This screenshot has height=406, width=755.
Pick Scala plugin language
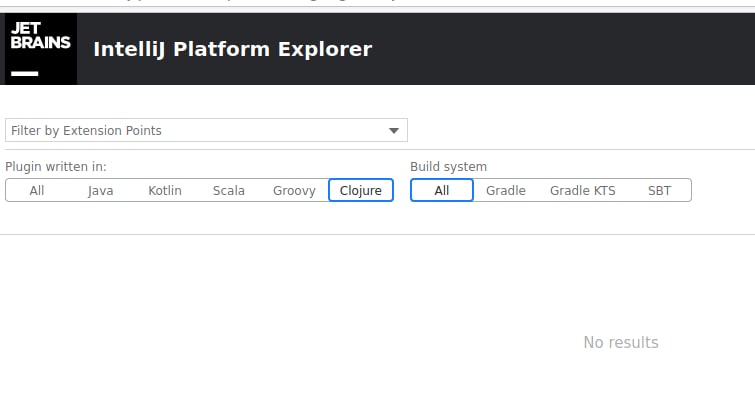tap(229, 190)
